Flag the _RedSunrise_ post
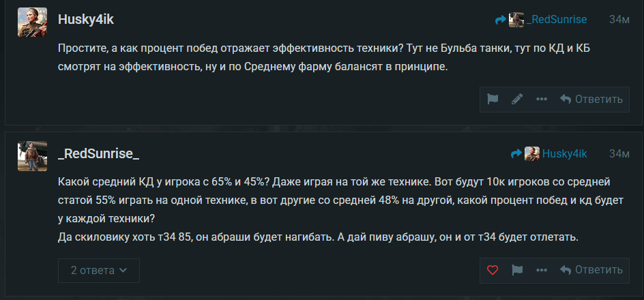The height and width of the screenshot is (300, 644). pyautogui.click(x=517, y=270)
